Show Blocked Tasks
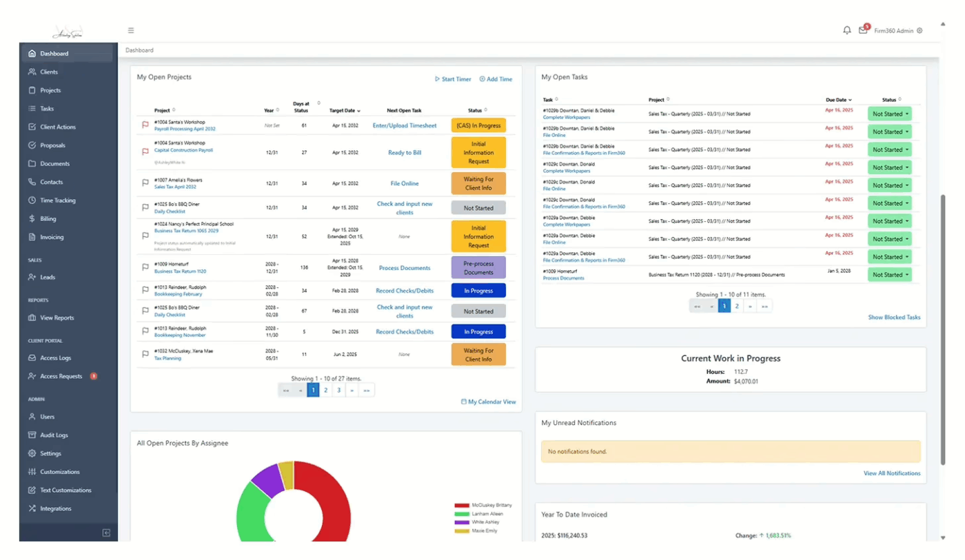965x560 pixels. pos(895,317)
